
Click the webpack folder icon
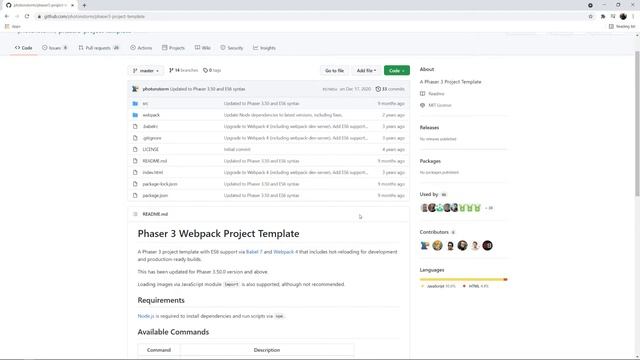click(135, 115)
